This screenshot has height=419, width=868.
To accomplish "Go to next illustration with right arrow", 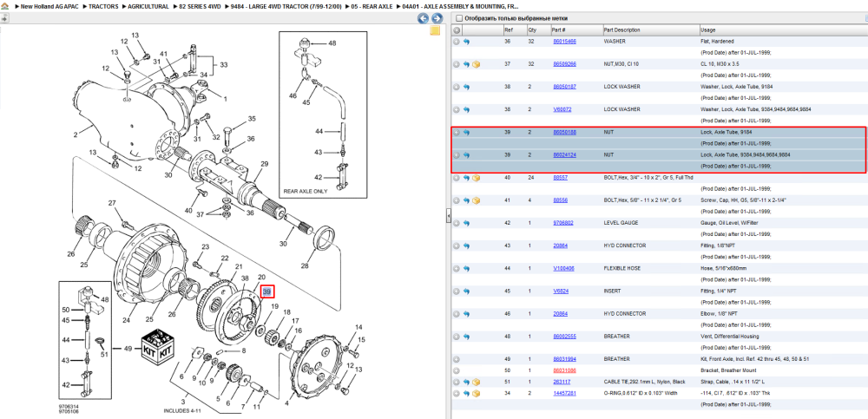I will (x=437, y=18).
